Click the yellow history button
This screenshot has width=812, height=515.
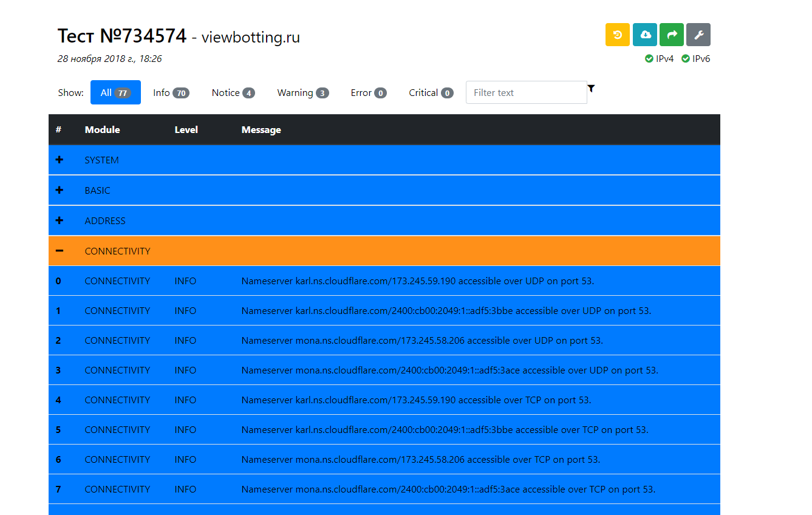tap(617, 35)
